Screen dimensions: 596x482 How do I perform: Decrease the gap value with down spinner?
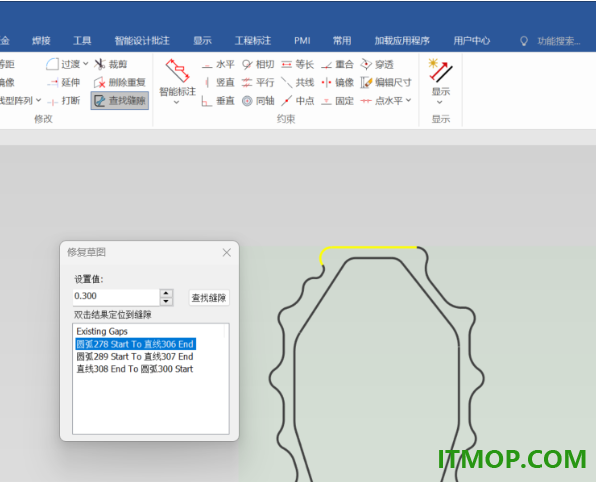click(166, 301)
